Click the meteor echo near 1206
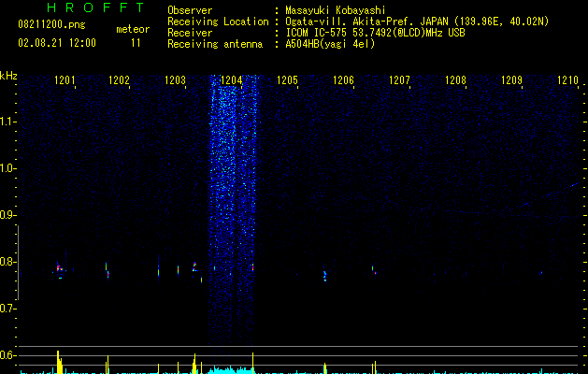 324,276
